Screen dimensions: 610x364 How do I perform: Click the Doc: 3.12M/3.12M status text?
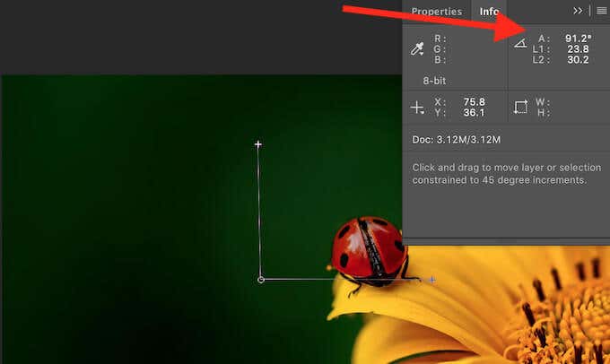pyautogui.click(x=457, y=140)
